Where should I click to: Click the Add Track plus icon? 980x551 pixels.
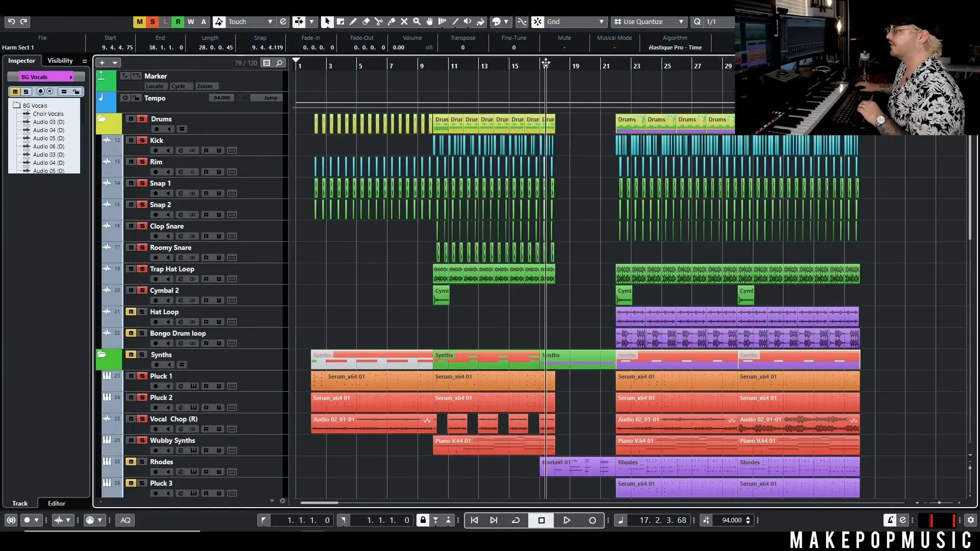point(102,63)
